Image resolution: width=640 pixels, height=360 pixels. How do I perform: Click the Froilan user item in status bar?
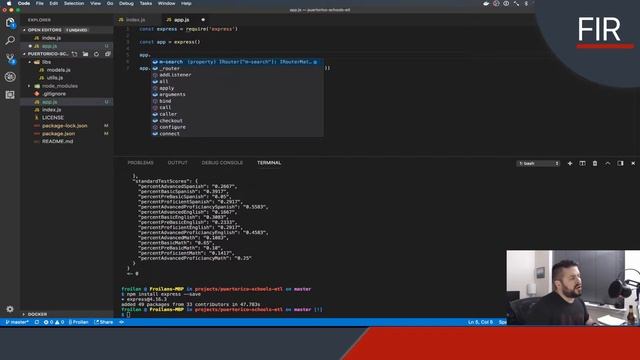click(78, 322)
